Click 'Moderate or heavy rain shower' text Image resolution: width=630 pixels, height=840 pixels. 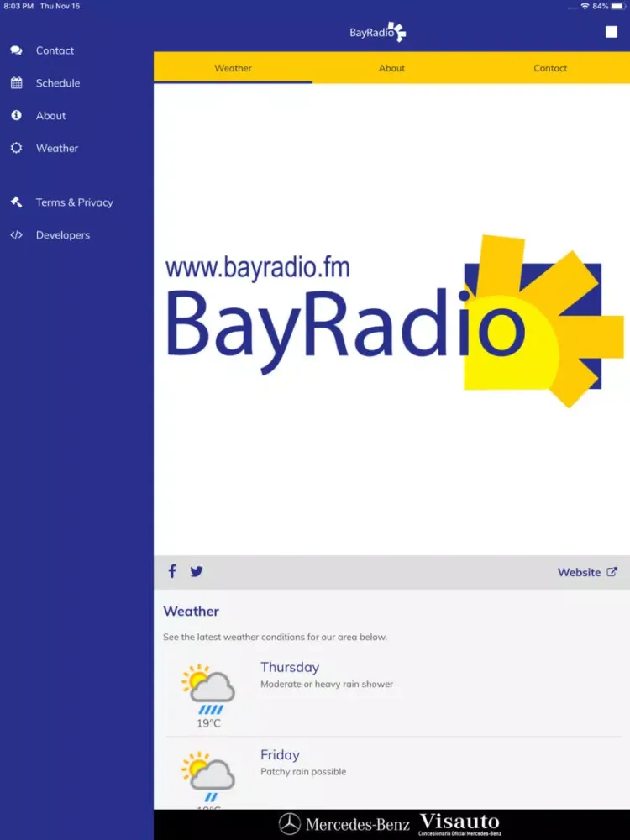pyautogui.click(x=327, y=684)
